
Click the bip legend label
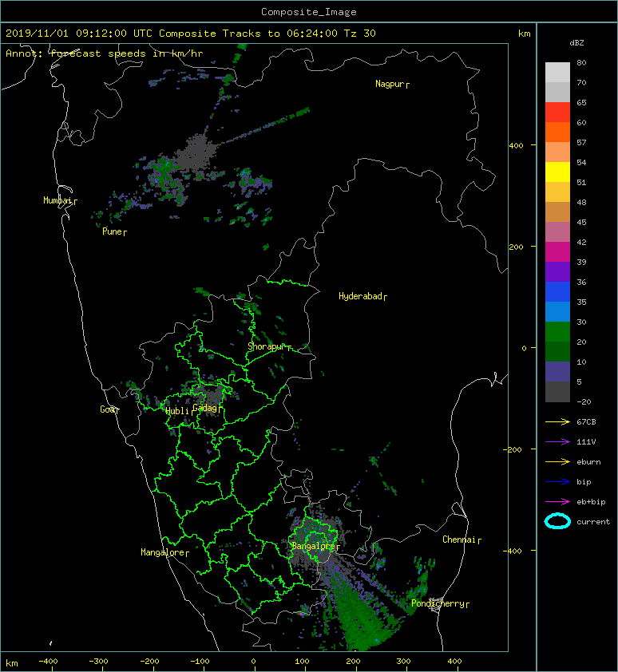tap(584, 482)
